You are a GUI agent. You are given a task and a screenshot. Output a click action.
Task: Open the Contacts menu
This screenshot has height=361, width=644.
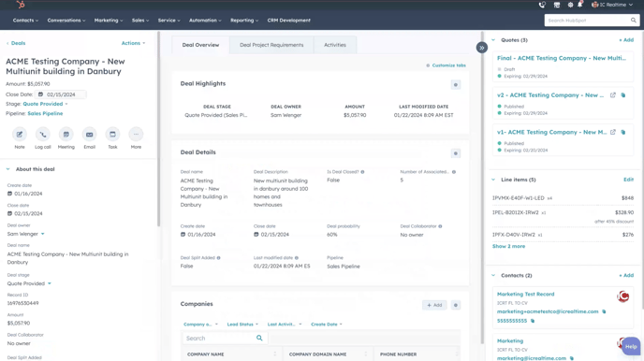point(25,20)
